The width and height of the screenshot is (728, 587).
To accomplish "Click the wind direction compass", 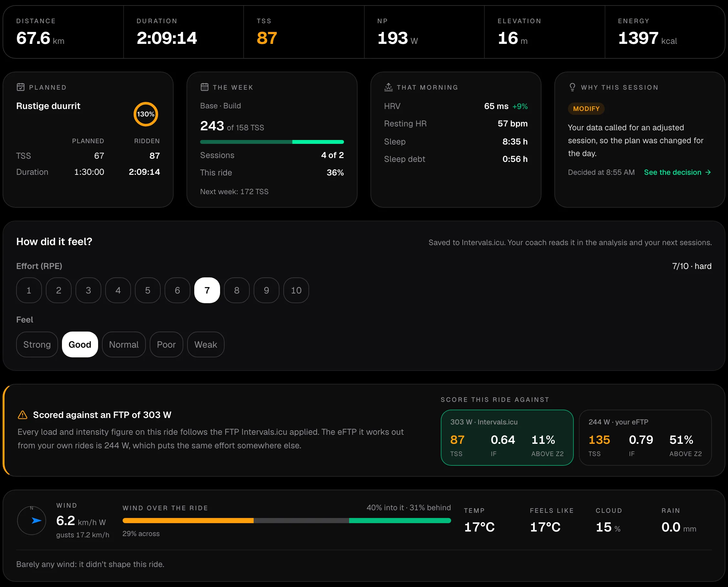I will tap(31, 520).
